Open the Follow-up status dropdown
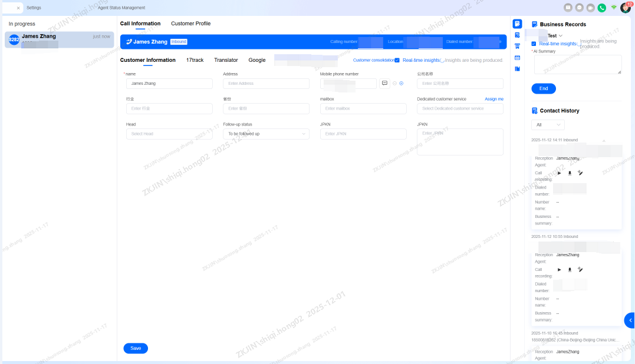This screenshot has width=635, height=364. (266, 134)
